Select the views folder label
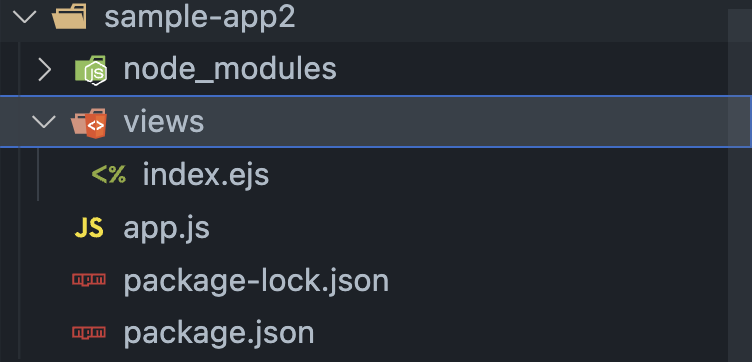Viewport: 752px width, 362px height. (x=164, y=121)
